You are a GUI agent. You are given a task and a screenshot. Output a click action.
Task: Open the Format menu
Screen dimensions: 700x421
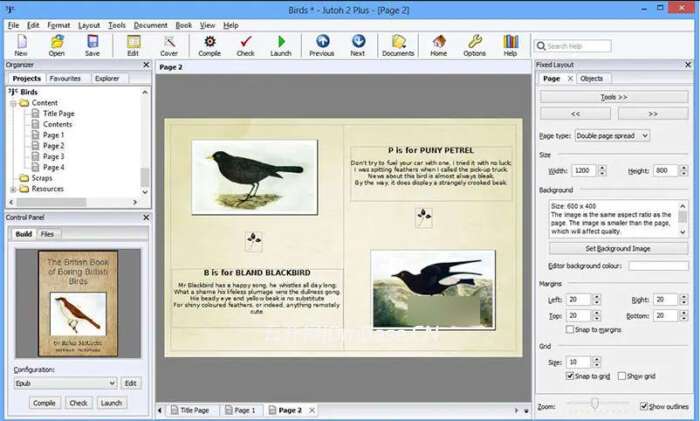coord(59,25)
